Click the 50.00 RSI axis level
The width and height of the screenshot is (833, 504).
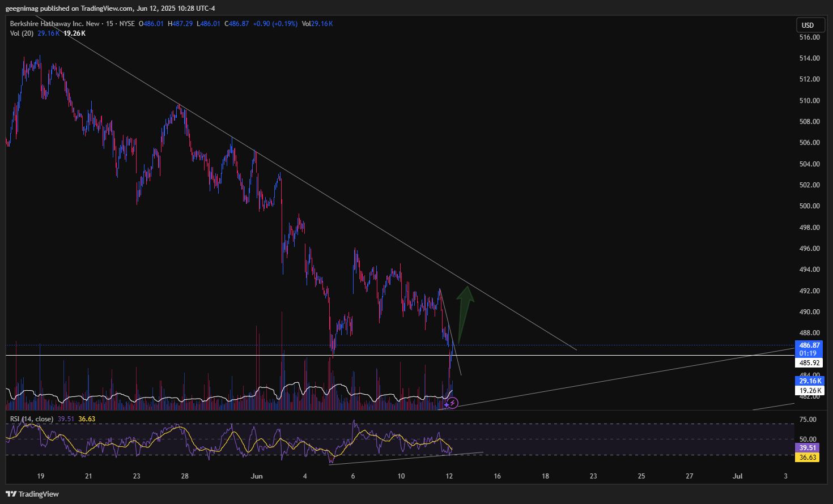click(807, 439)
